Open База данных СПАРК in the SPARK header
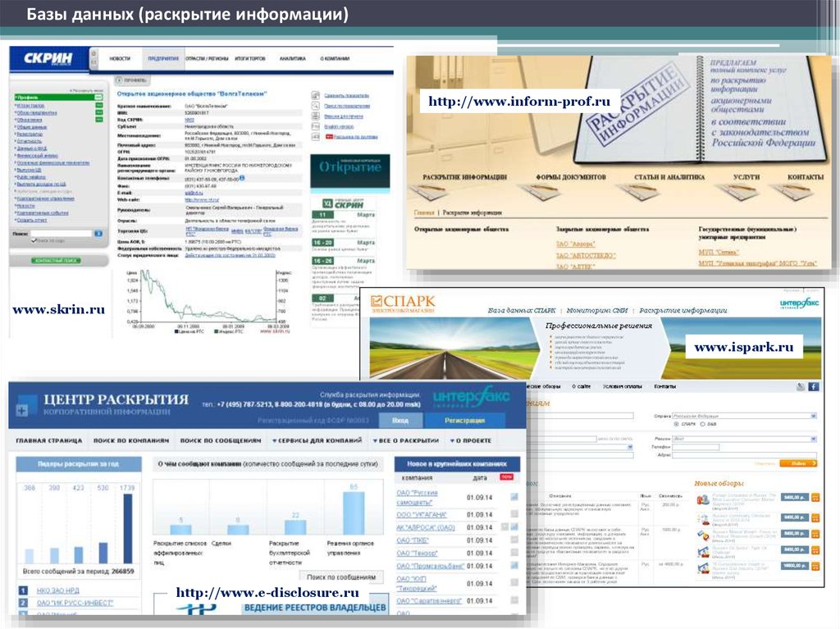840x629 pixels. click(521, 310)
